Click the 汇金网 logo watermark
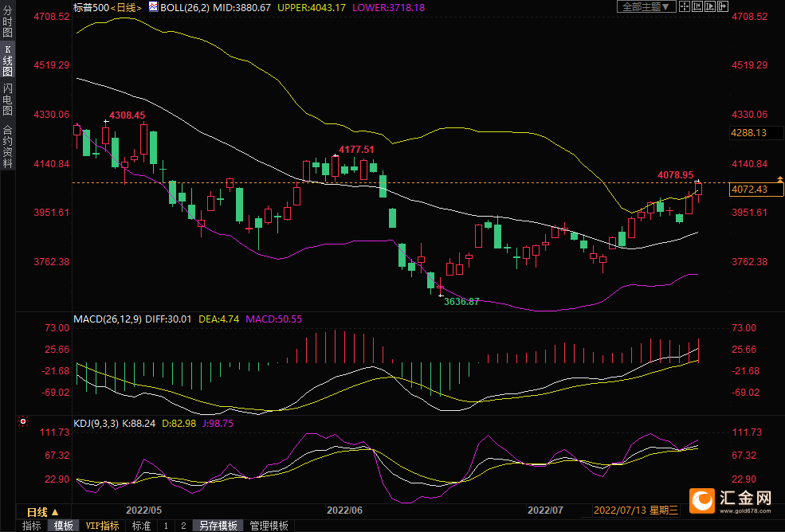Image resolution: width=785 pixels, height=532 pixels. [731, 499]
